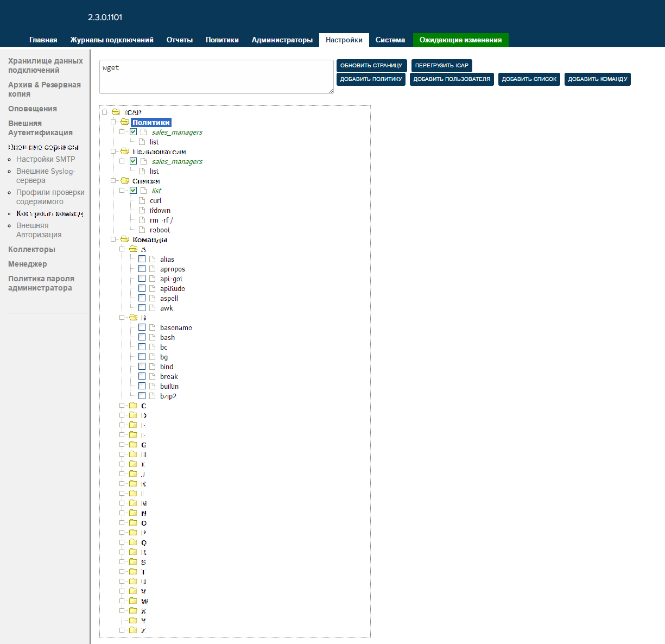
Task: Click the Добавить команду button
Action: [597, 79]
